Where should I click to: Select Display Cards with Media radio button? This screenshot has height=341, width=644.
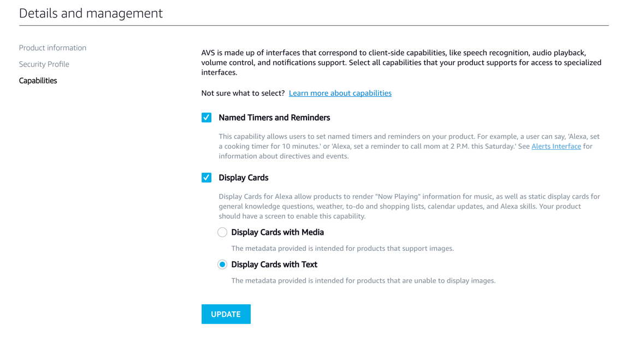click(x=222, y=232)
